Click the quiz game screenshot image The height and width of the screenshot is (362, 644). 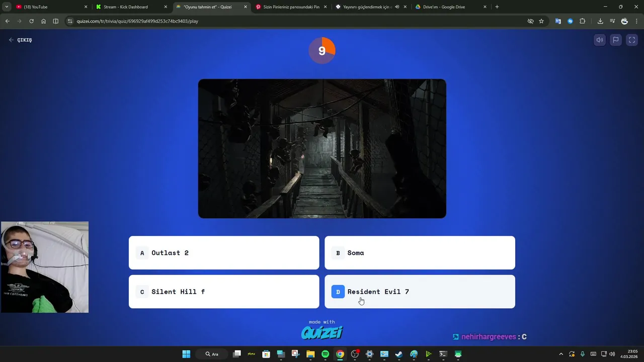click(322, 148)
